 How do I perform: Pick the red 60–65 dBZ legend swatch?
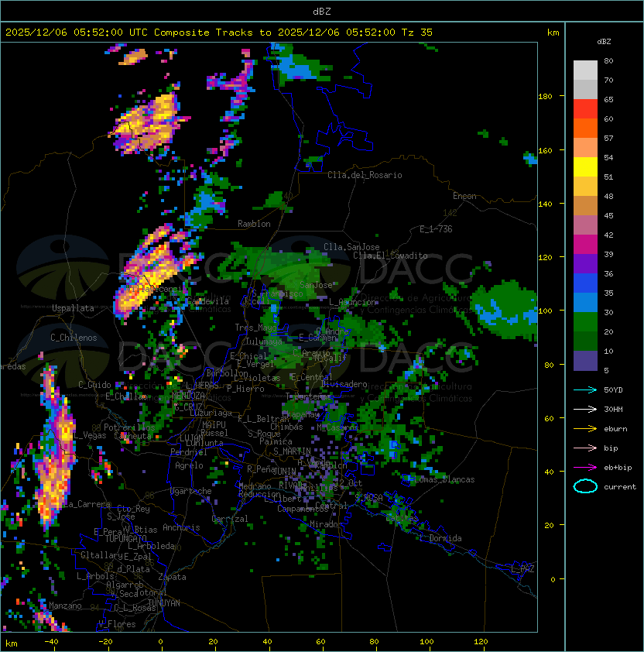click(585, 108)
